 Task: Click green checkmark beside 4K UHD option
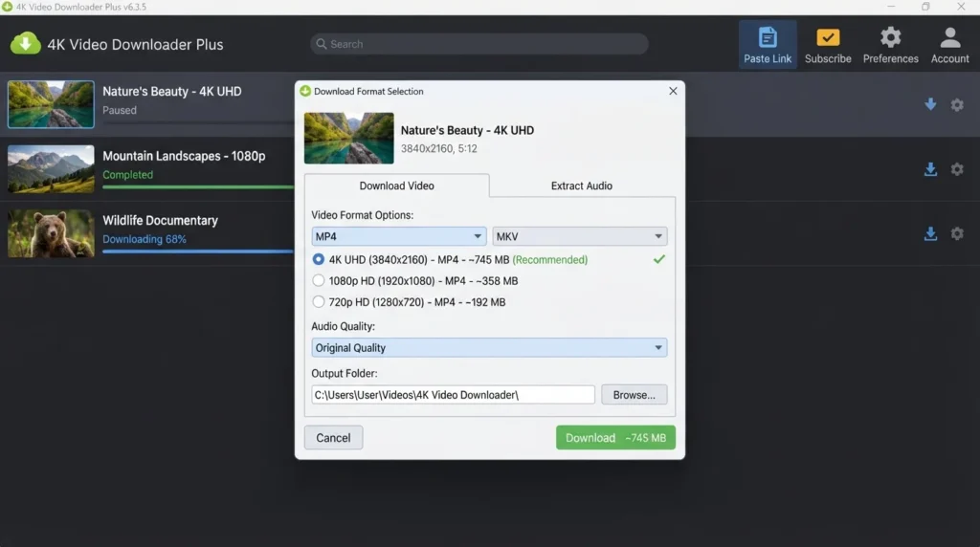pyautogui.click(x=658, y=259)
